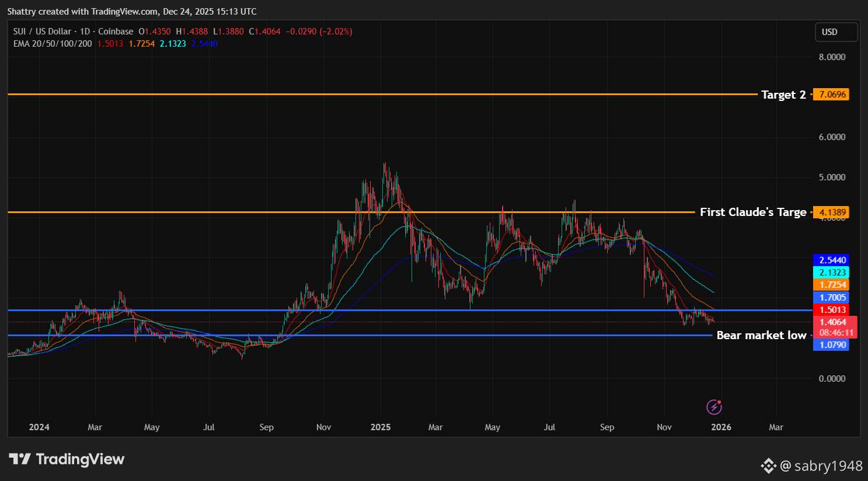Open the USD currency selector
This screenshot has height=481, width=868.
coord(836,32)
